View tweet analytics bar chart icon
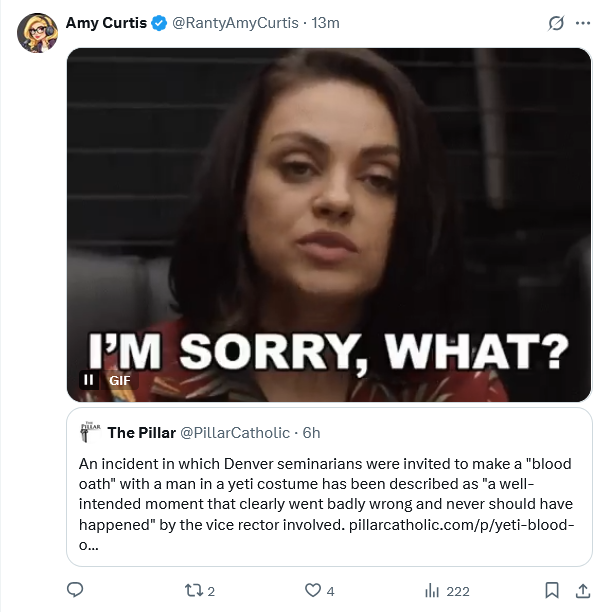This screenshot has width=608, height=612. (x=433, y=590)
